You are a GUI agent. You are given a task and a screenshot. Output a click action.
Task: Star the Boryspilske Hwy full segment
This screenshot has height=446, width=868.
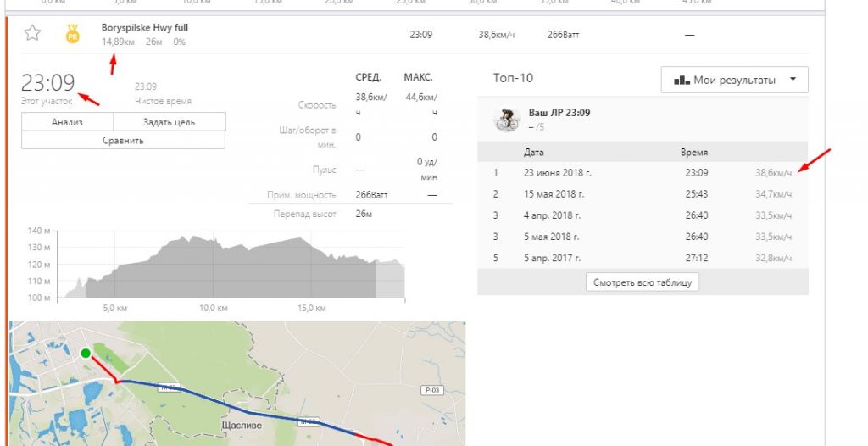tap(32, 34)
